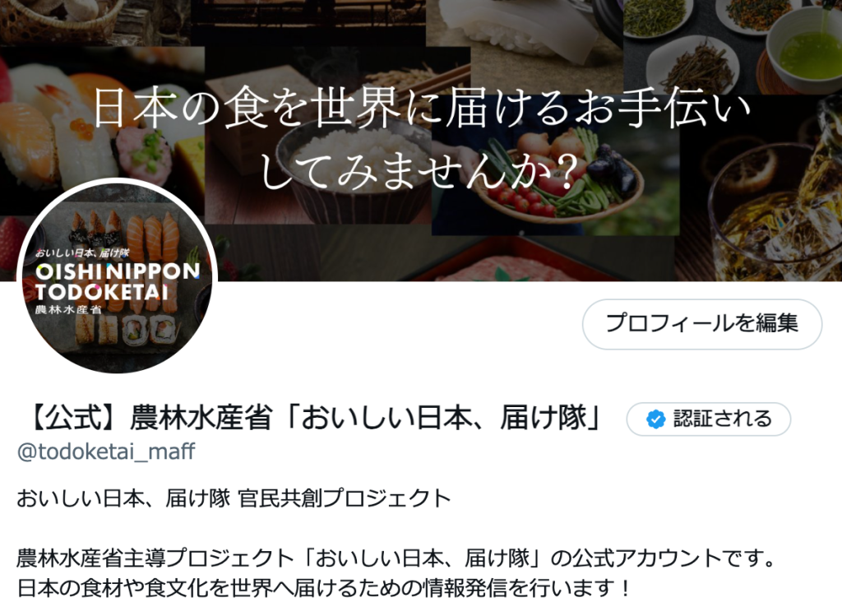Click the OISHI NIPPON TODOKETAI logo text

click(117, 281)
